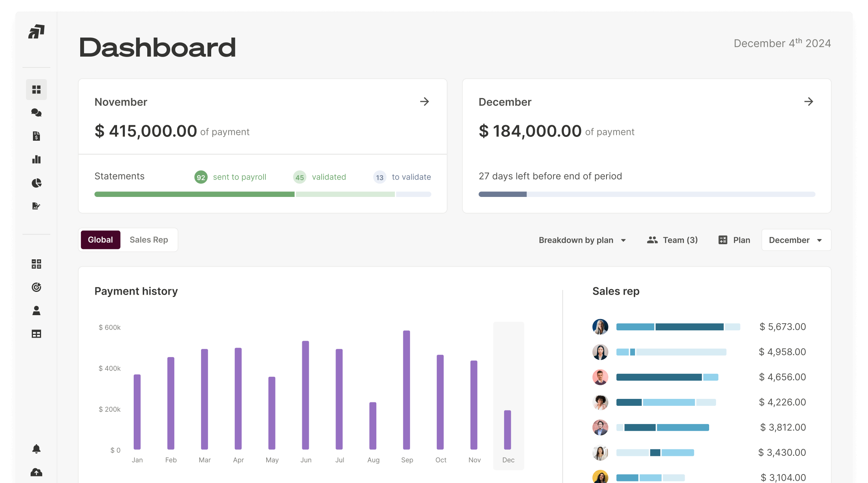Screen dimensions: 868x483
Task: Click the avatar of the $ 5,673.00 rep
Action: (x=600, y=327)
